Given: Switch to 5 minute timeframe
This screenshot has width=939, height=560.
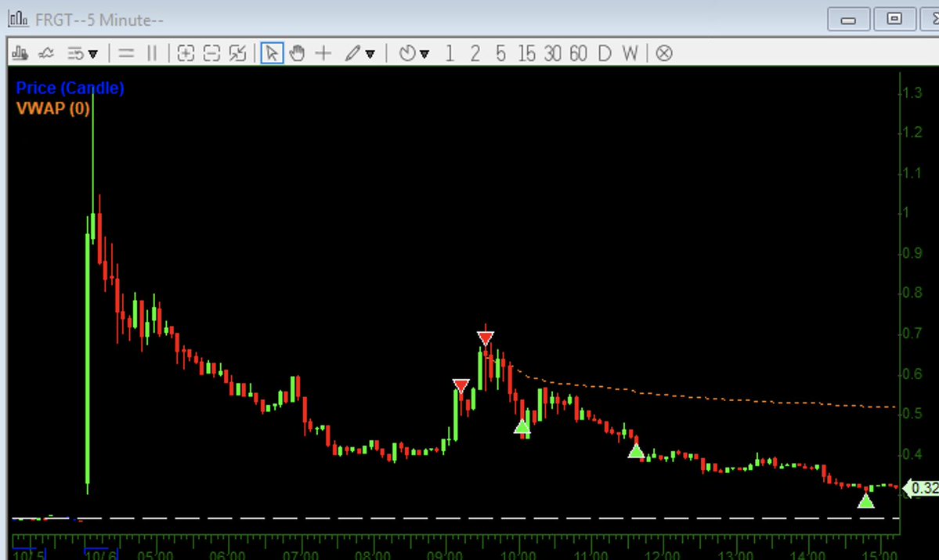Looking at the screenshot, I should [x=500, y=53].
